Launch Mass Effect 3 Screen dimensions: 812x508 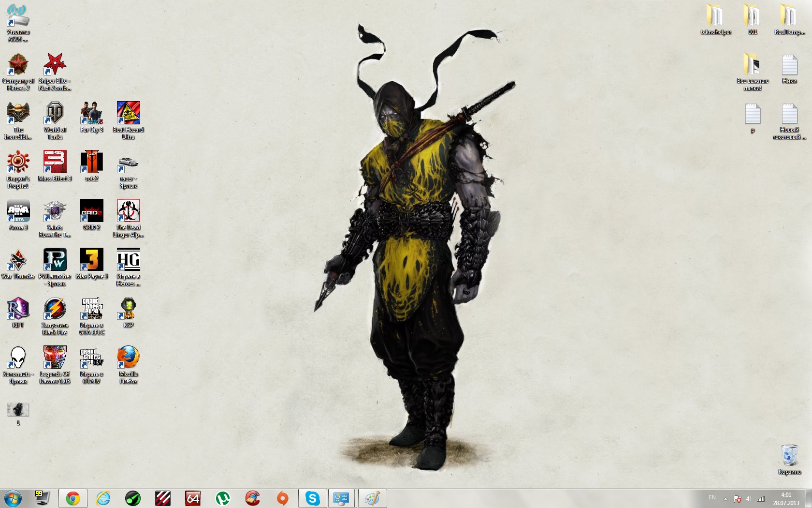[55, 166]
